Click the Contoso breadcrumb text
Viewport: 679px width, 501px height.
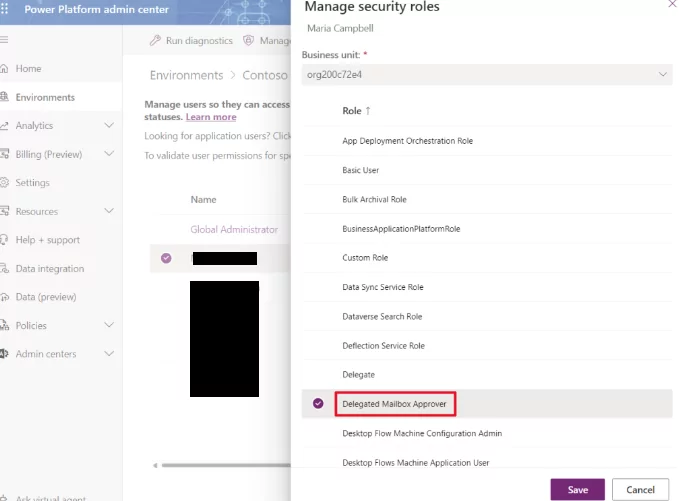(x=265, y=75)
